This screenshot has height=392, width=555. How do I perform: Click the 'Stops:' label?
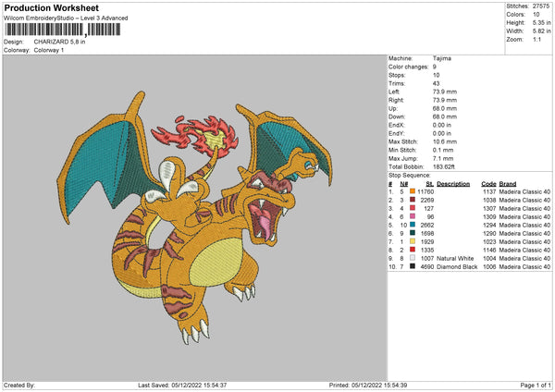tap(397, 75)
